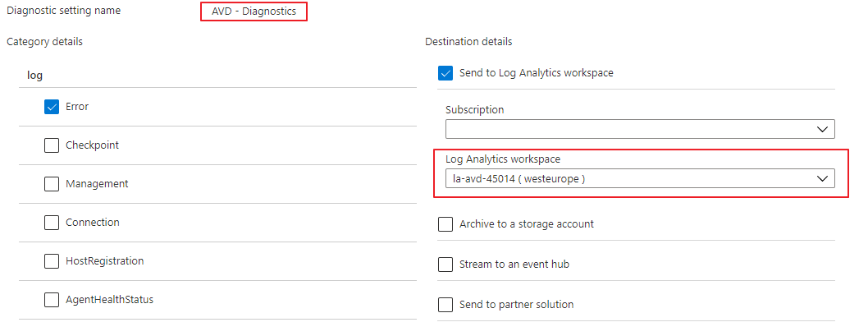Click the Destination details heading

(468, 41)
